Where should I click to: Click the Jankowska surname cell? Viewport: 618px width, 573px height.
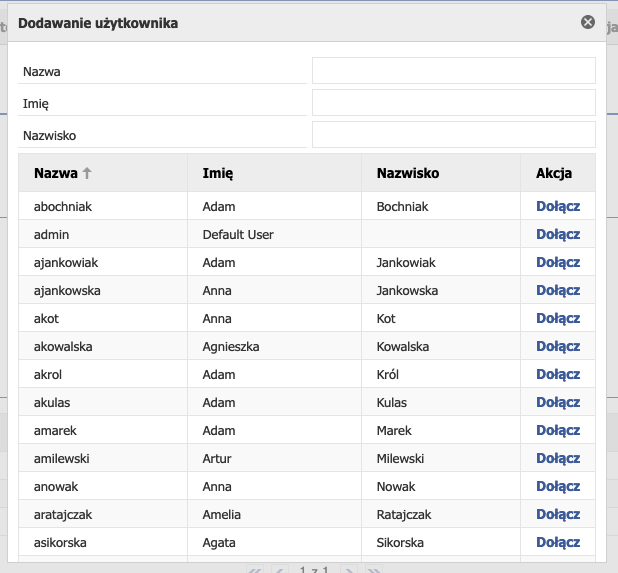[x=441, y=290]
